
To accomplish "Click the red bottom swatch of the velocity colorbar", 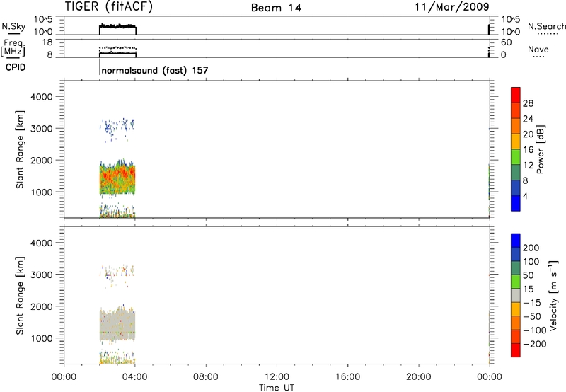I will point(516,350).
